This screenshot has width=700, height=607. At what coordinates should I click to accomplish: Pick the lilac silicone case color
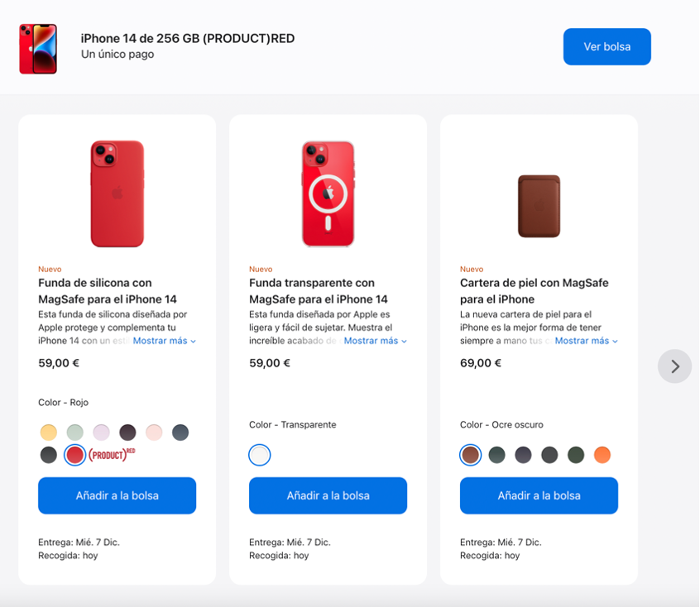[x=101, y=432]
